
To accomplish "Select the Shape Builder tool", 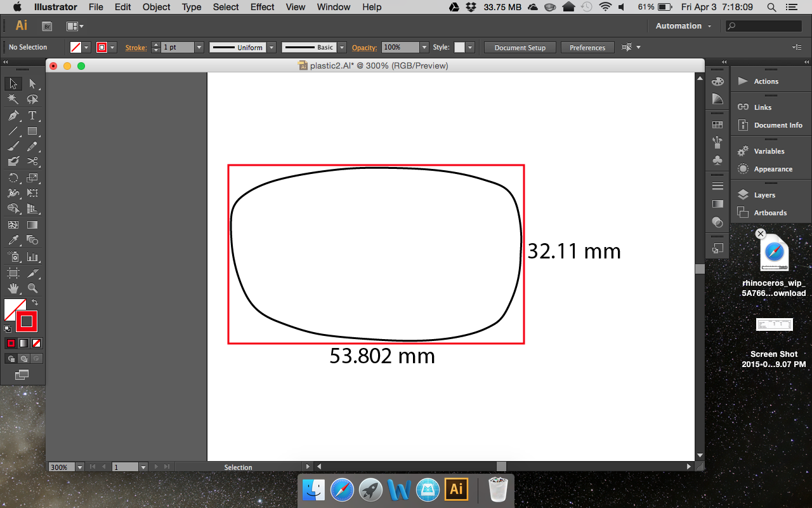I will (13, 209).
